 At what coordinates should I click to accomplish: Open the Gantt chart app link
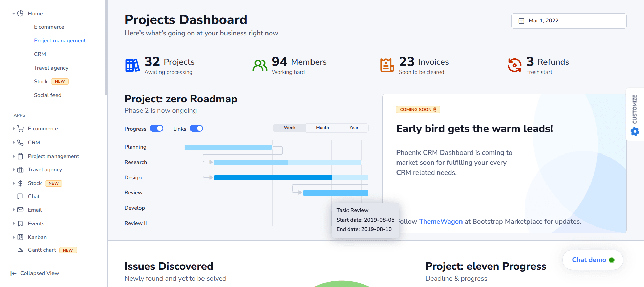[42, 250]
